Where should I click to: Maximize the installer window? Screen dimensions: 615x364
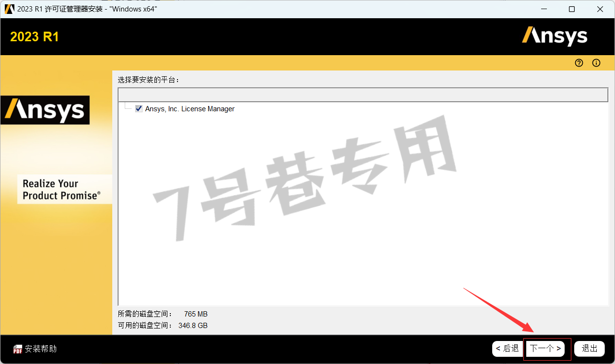tap(572, 9)
